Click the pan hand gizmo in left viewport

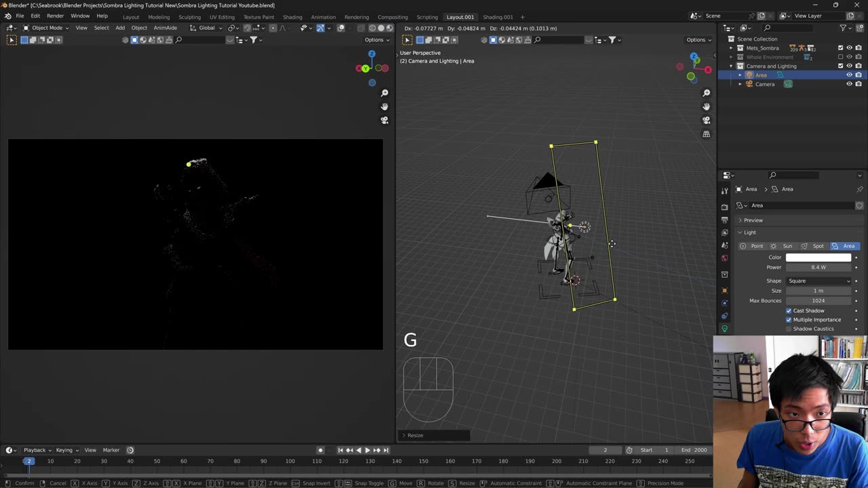(384, 106)
